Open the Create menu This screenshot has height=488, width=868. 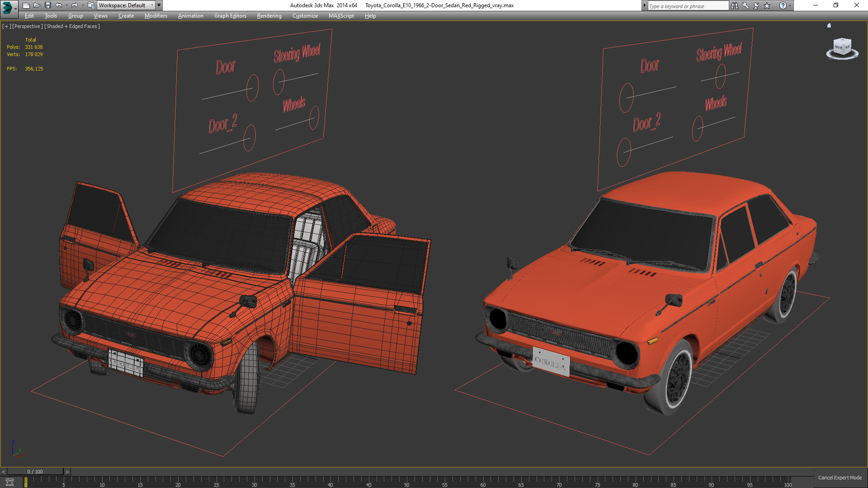pyautogui.click(x=126, y=16)
